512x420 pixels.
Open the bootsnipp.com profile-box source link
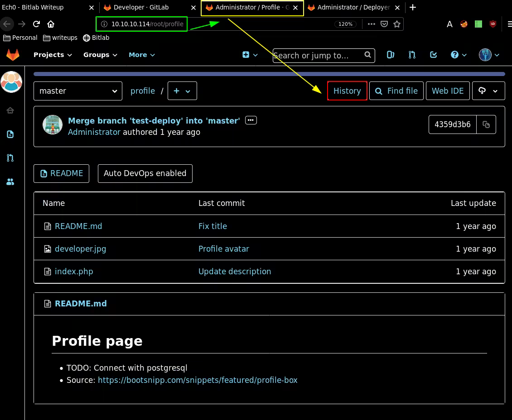point(198,380)
